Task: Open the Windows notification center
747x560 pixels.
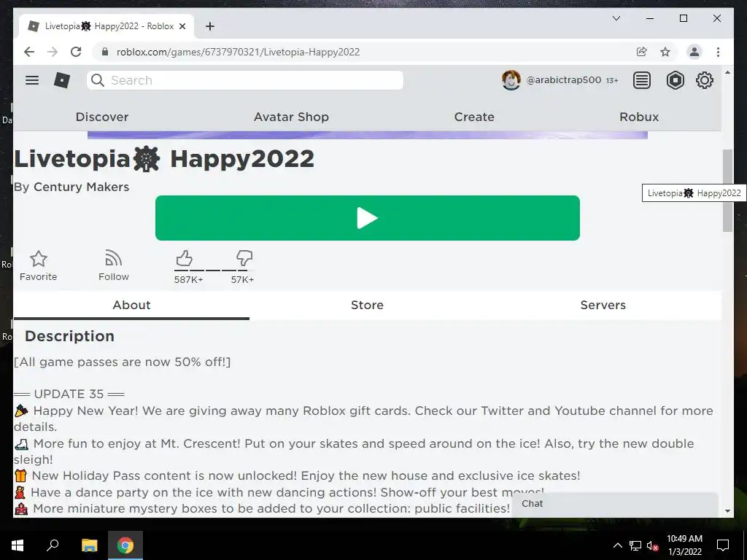Action: click(x=723, y=545)
